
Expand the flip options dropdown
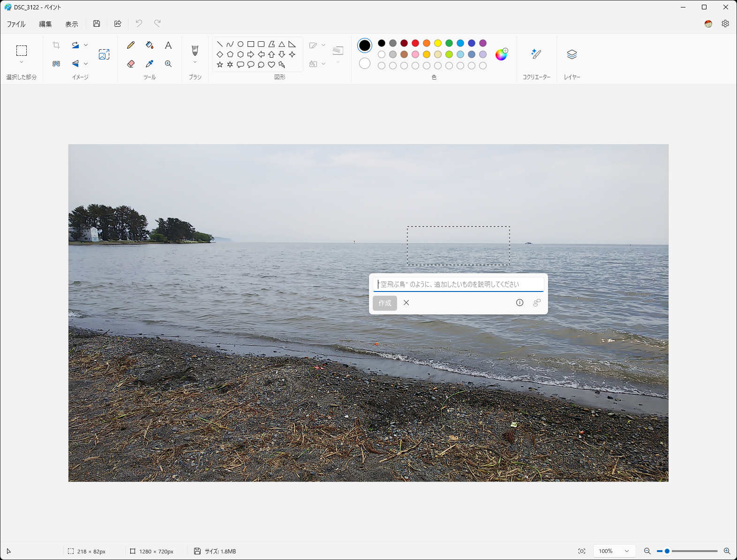coord(86,63)
